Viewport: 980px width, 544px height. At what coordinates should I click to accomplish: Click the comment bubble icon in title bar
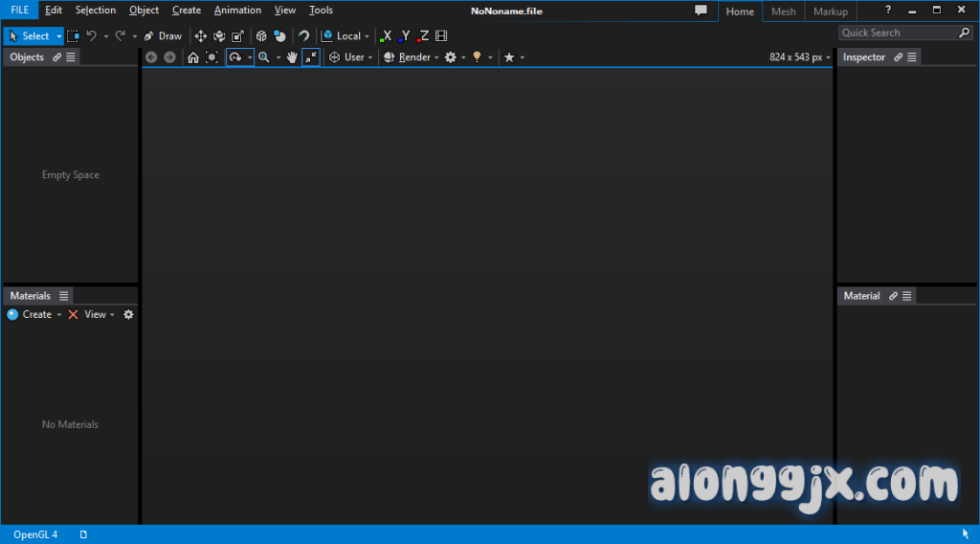coord(701,11)
